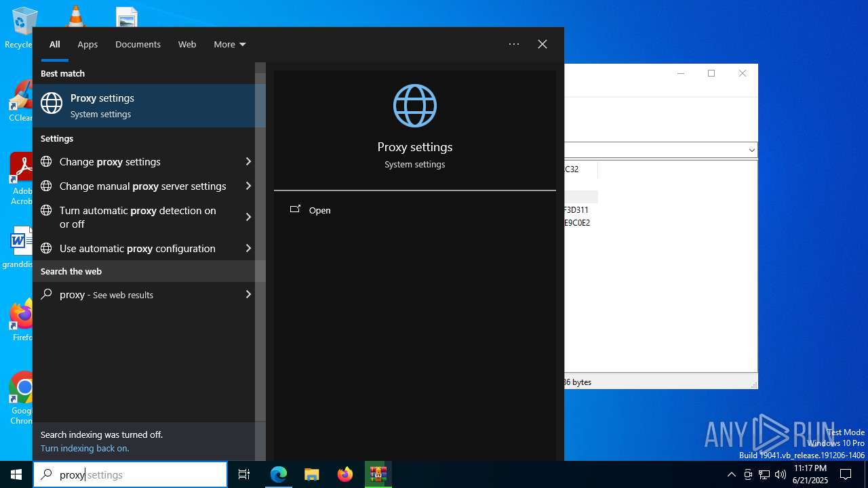Switch to the Apps search tab
The height and width of the screenshot is (488, 868).
coord(87,44)
